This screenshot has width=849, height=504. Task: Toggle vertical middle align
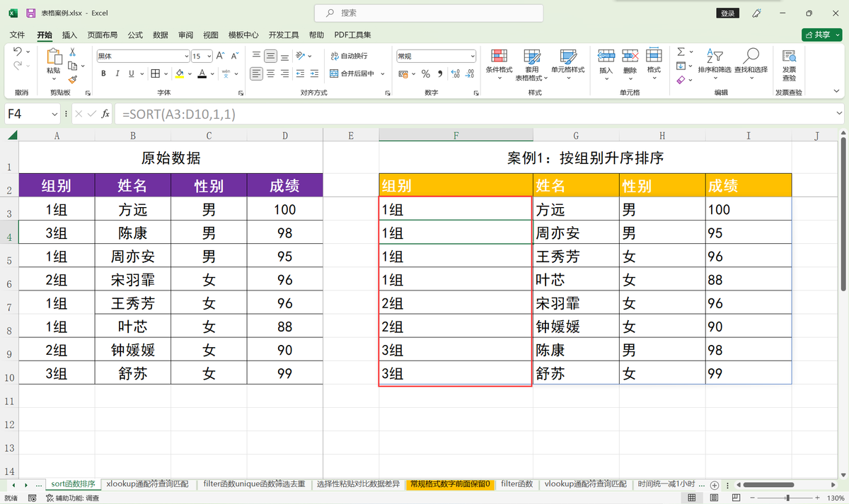270,56
